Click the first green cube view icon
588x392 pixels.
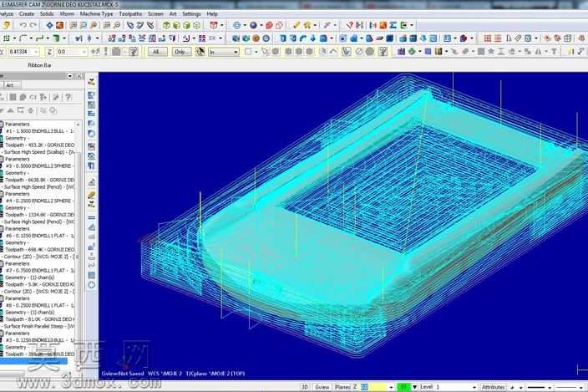tap(166, 25)
